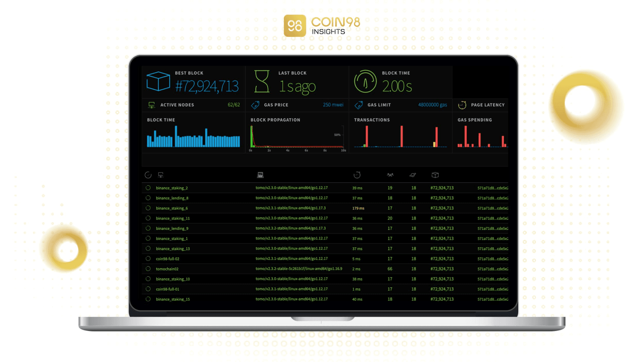Click the Page Latency clock icon
This screenshot has width=644, height=362.
(462, 105)
